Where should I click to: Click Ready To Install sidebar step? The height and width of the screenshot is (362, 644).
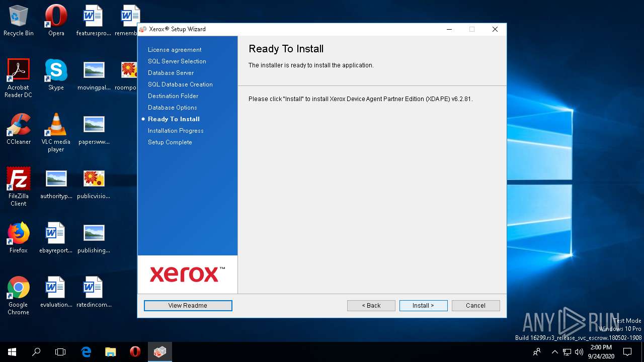tap(174, 119)
